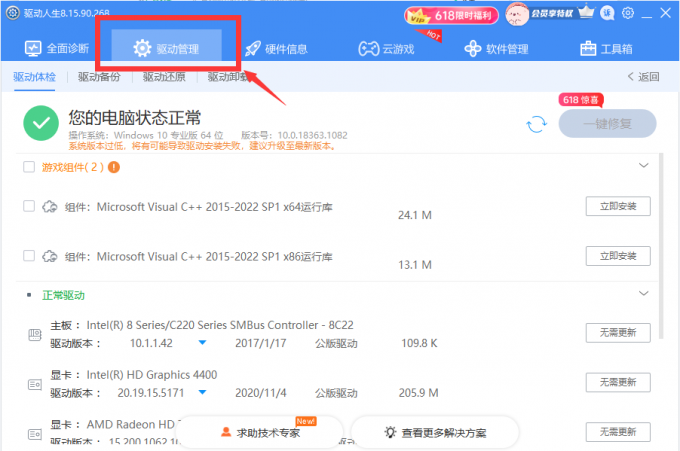Select the 驱动还原 sub-tab

point(164,77)
